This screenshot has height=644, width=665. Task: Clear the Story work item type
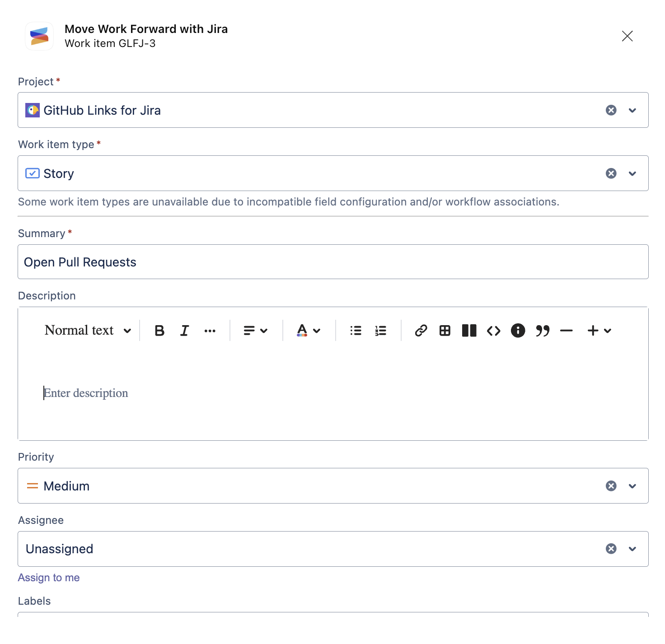611,173
